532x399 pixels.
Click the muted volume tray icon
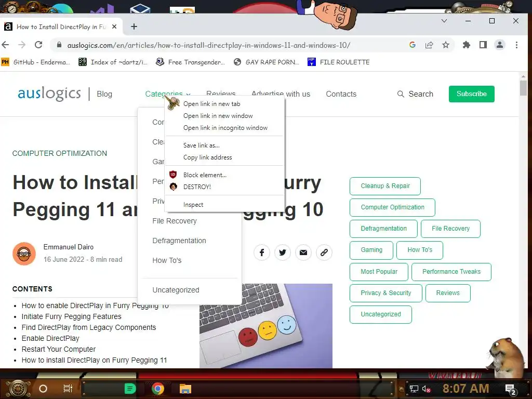pyautogui.click(x=426, y=389)
